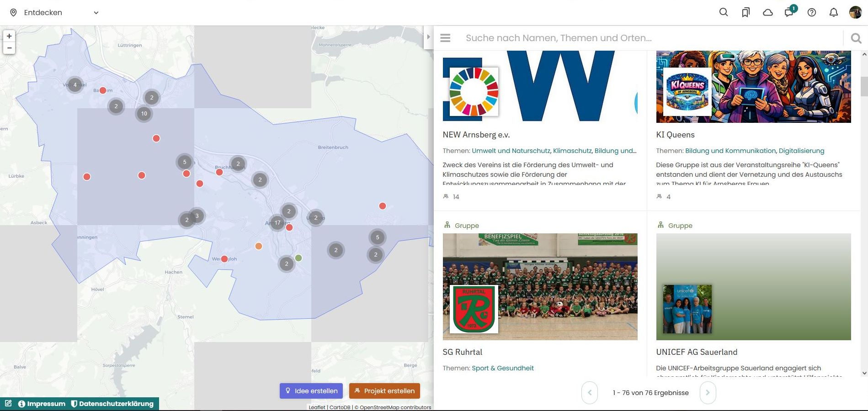Select the red marker on the east side
This screenshot has height=411, width=868.
pos(383,206)
